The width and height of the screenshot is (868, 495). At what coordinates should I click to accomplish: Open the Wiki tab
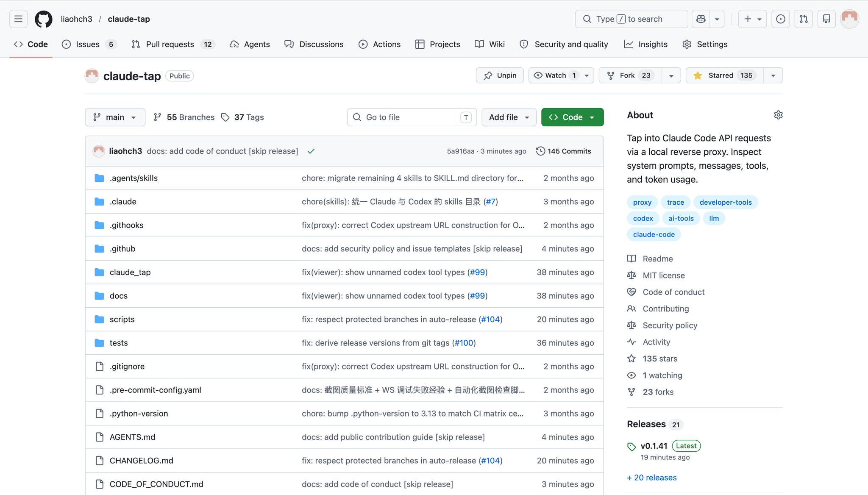tap(490, 44)
